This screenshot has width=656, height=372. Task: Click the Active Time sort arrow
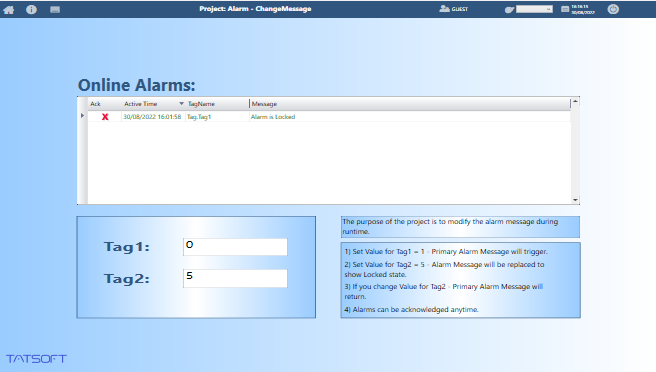[x=181, y=103]
